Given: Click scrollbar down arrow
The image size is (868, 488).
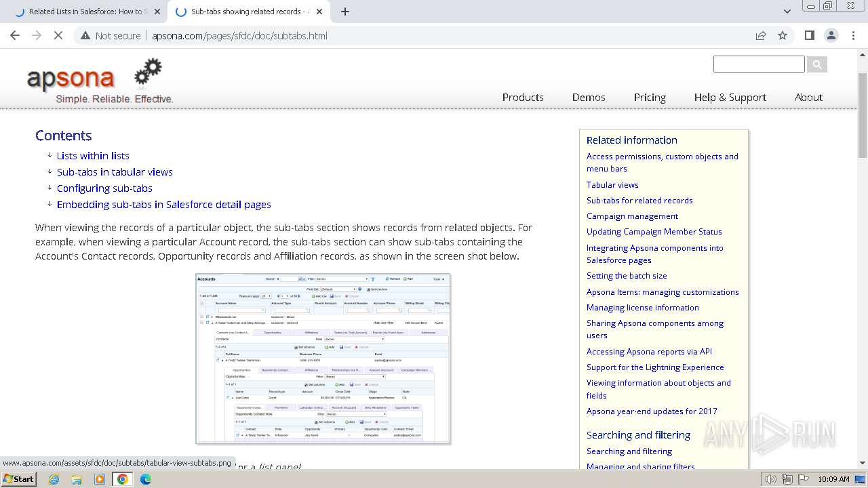Looking at the screenshot, I should pyautogui.click(x=862, y=464).
